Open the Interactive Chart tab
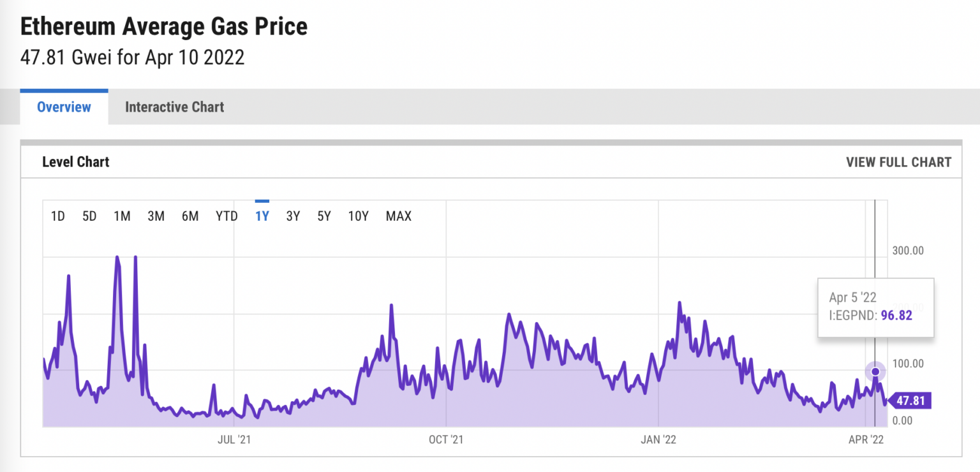980x472 pixels. (x=174, y=107)
